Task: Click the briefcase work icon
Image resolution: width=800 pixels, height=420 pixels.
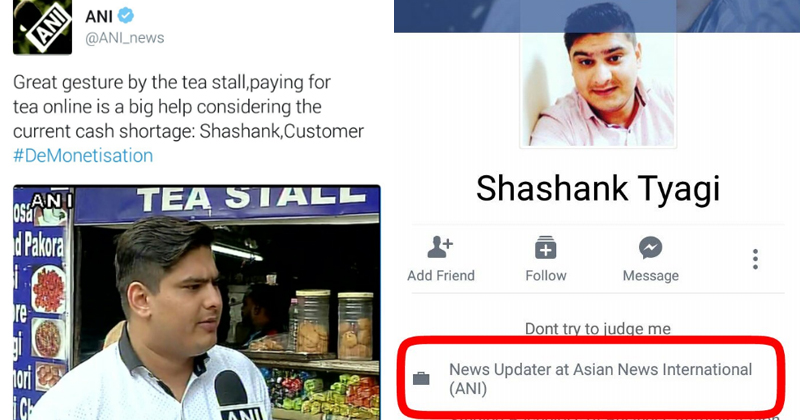Action: click(x=421, y=379)
